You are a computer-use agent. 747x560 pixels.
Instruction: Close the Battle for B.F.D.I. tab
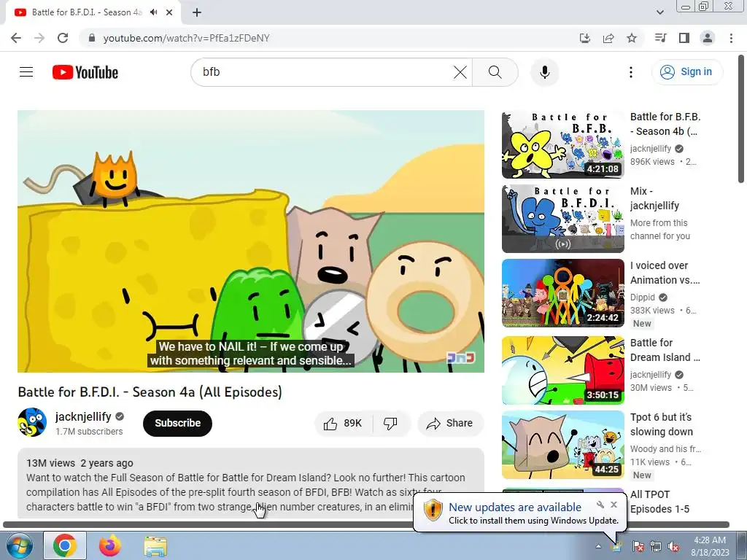point(169,12)
